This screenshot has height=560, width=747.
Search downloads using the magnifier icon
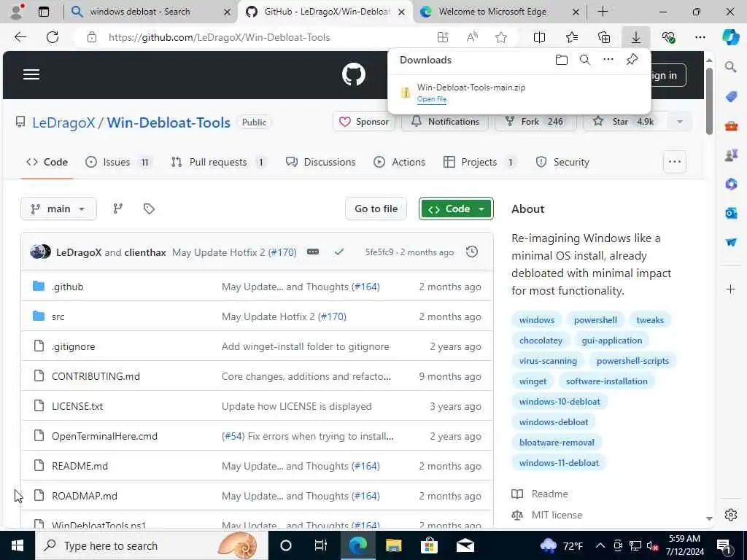click(585, 60)
